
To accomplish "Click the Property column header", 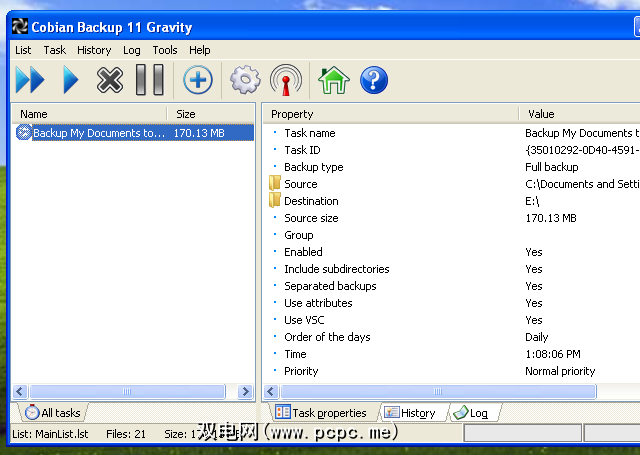I will (391, 114).
